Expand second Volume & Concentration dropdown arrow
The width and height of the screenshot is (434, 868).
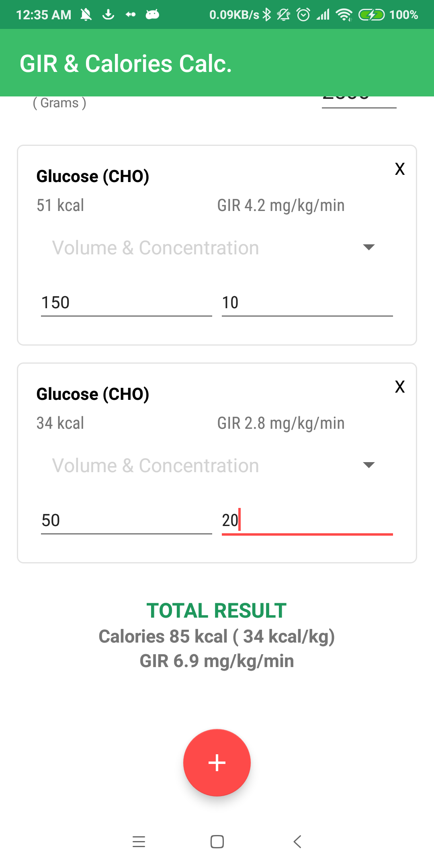[368, 465]
